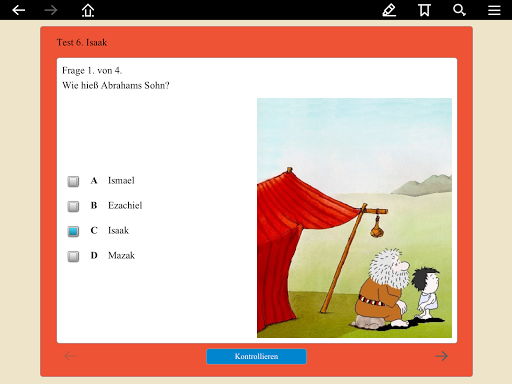Select the pencil annotation tool
512x384 pixels.
[x=389, y=10]
